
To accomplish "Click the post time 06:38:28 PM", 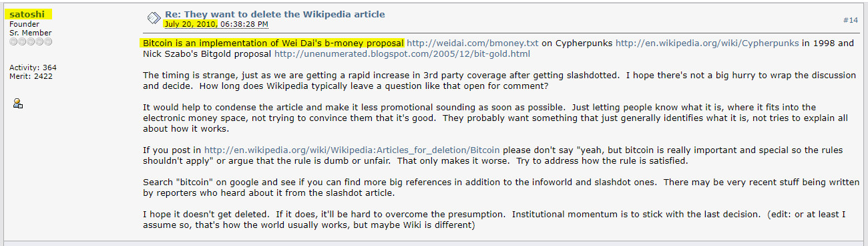I will [x=244, y=24].
